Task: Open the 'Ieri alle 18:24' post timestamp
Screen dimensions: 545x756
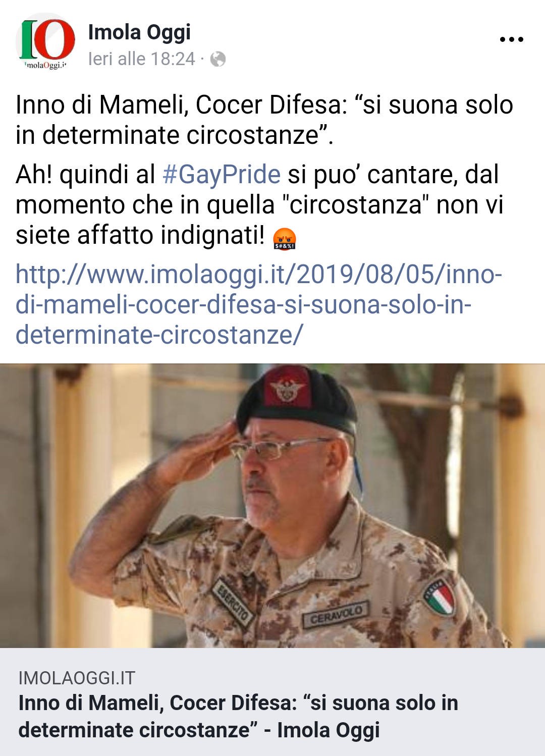Action: (x=141, y=59)
